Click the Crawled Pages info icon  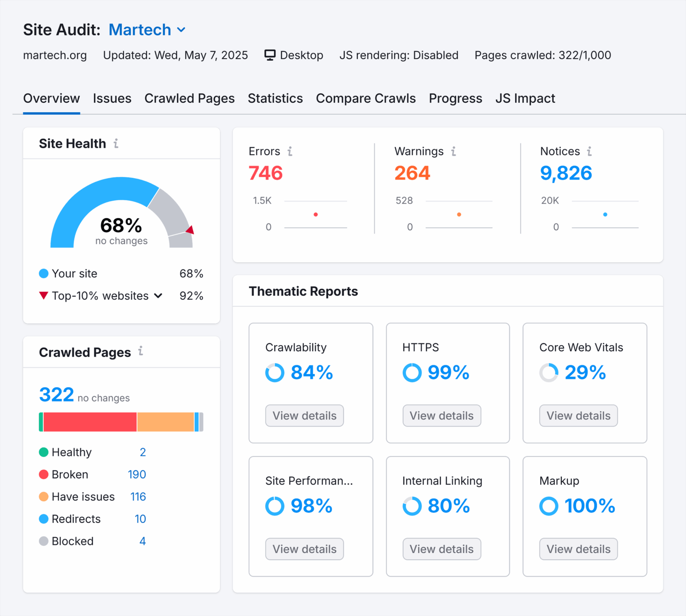click(141, 352)
